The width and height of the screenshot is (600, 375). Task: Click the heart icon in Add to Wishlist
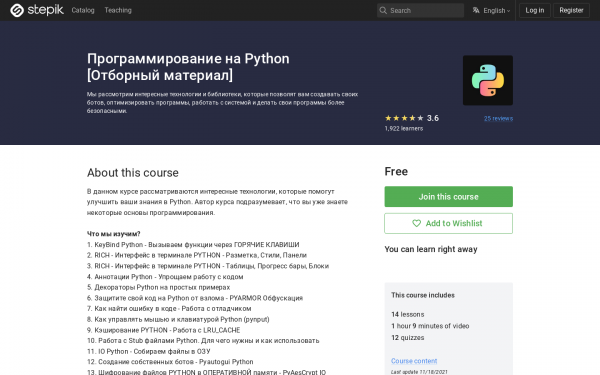point(416,223)
